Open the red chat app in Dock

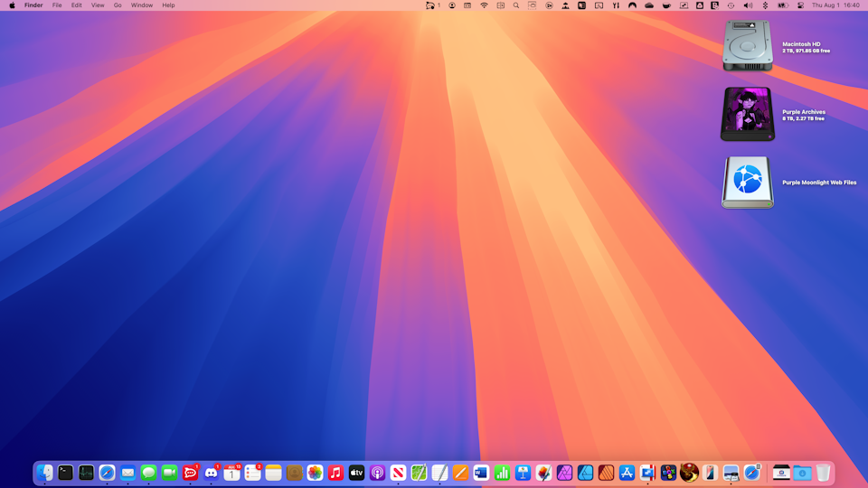(x=190, y=473)
